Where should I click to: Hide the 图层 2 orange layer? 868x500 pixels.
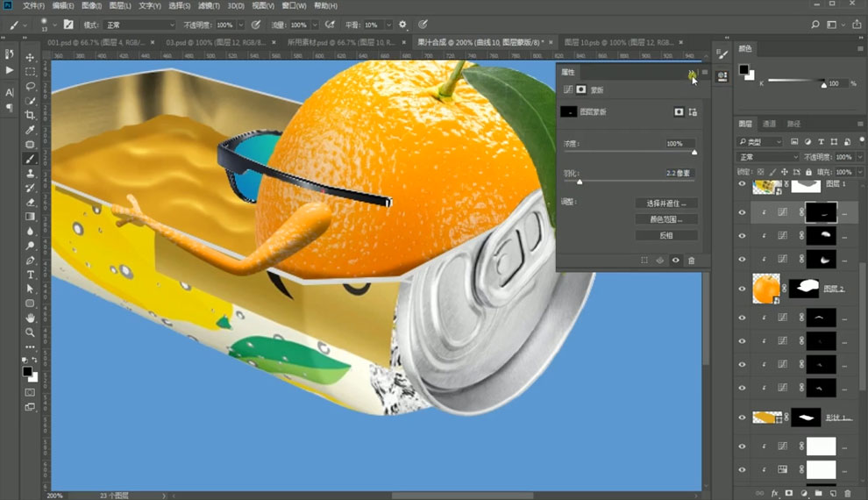pos(742,289)
